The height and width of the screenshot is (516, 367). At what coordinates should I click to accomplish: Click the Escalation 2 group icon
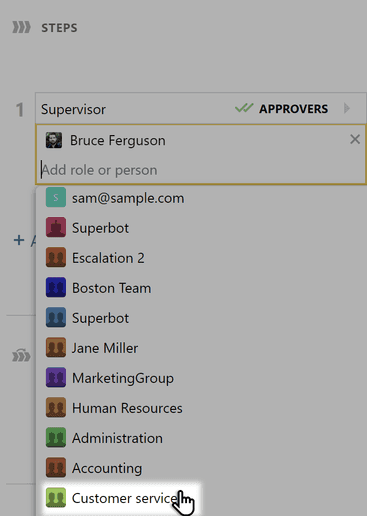click(56, 257)
